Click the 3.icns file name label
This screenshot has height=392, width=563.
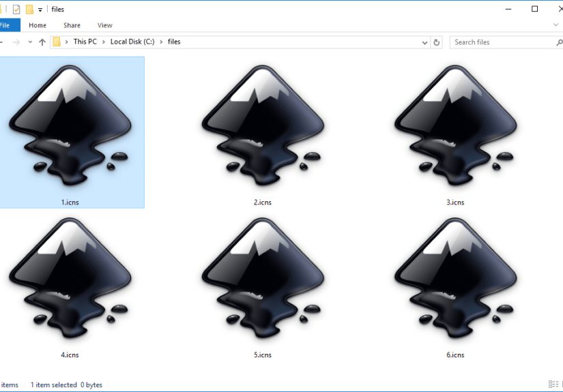(455, 202)
